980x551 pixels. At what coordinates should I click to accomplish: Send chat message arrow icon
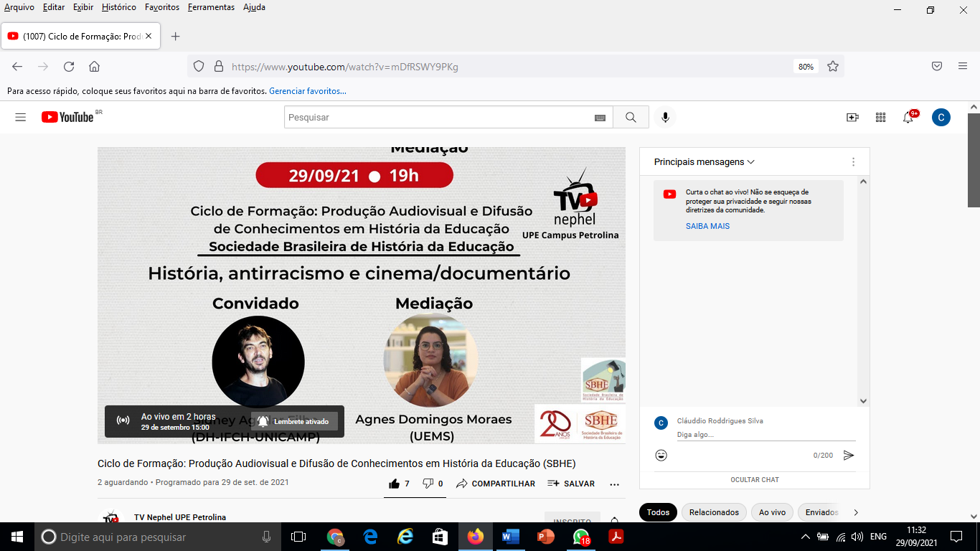849,455
